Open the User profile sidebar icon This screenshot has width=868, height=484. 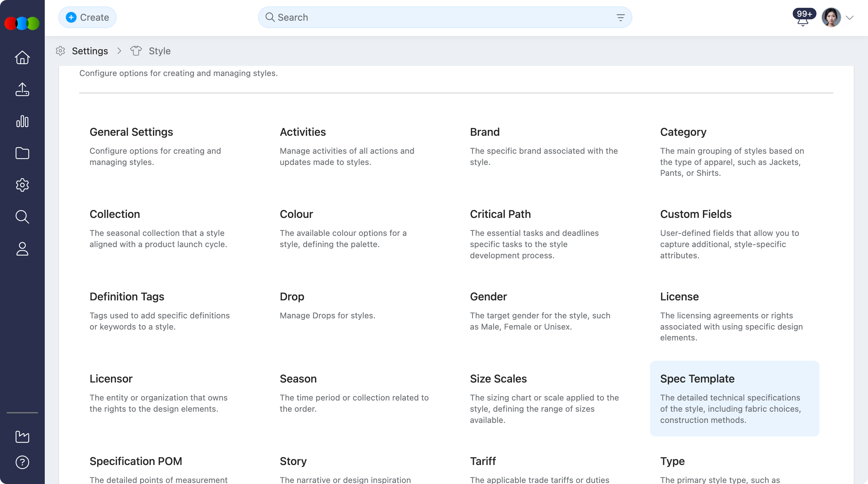click(x=22, y=249)
